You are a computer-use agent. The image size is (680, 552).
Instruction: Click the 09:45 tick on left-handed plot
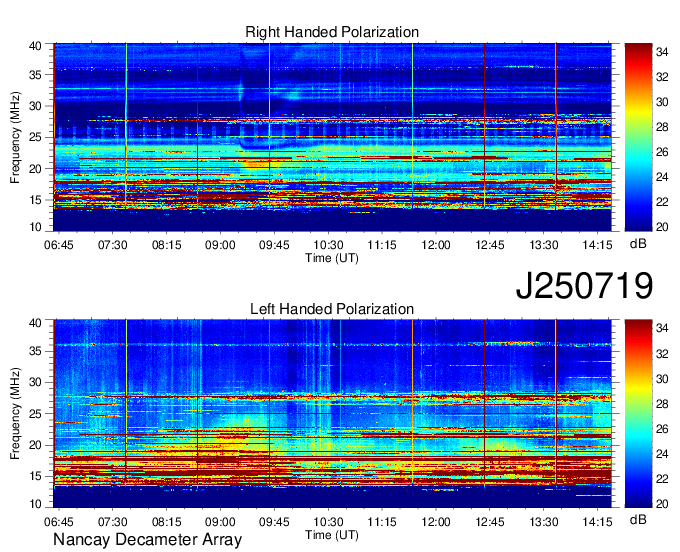[x=274, y=522]
